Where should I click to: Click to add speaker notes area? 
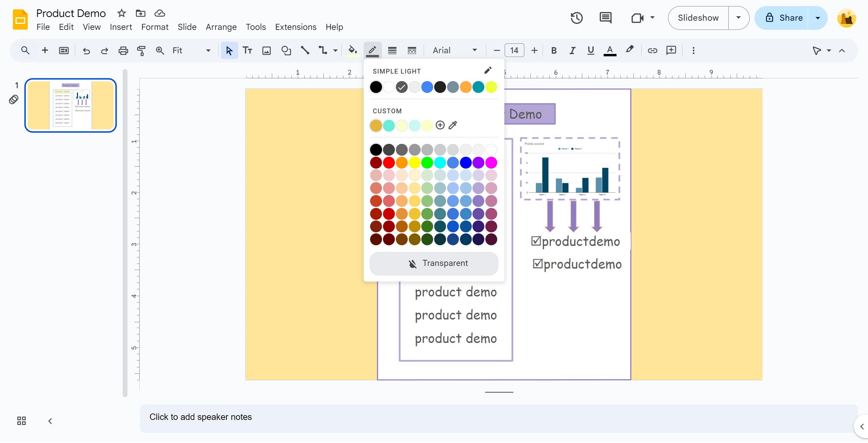click(x=498, y=418)
